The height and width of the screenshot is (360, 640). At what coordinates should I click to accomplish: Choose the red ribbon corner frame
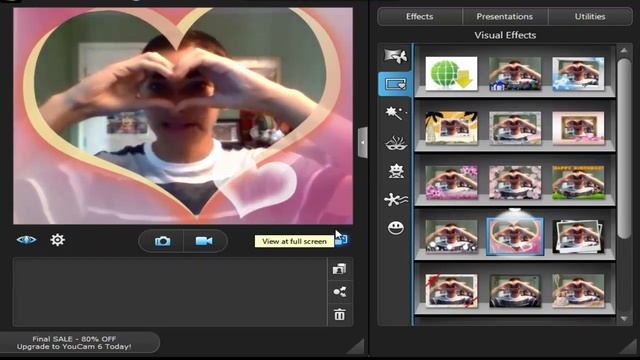451,291
